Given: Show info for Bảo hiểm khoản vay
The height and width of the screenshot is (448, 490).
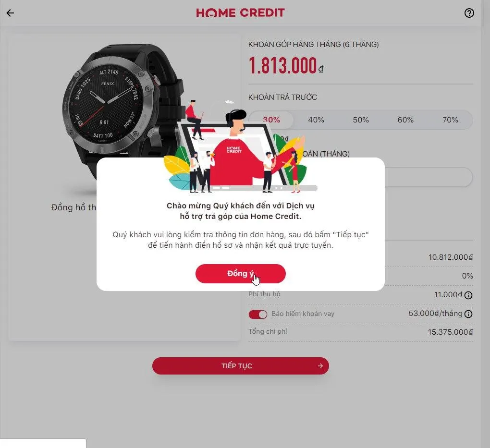Looking at the screenshot, I should tap(468, 314).
